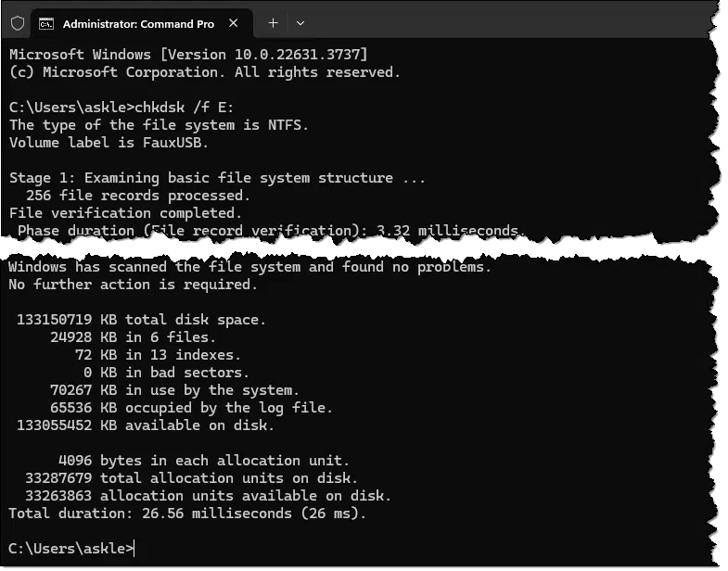This screenshot has width=728, height=571.
Task: Click the bad sectors line
Action: [166, 373]
